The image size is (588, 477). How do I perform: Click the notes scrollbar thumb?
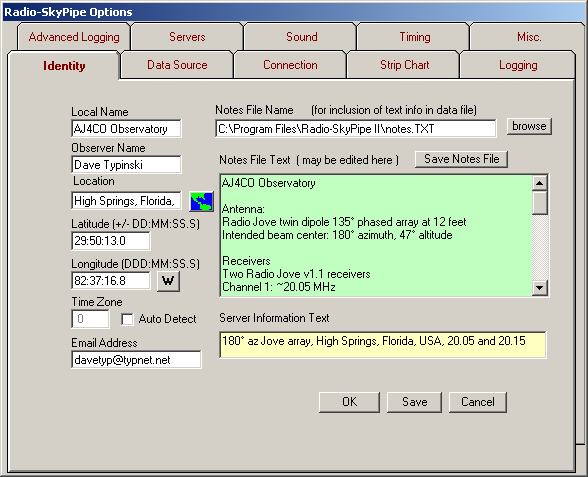(x=540, y=203)
